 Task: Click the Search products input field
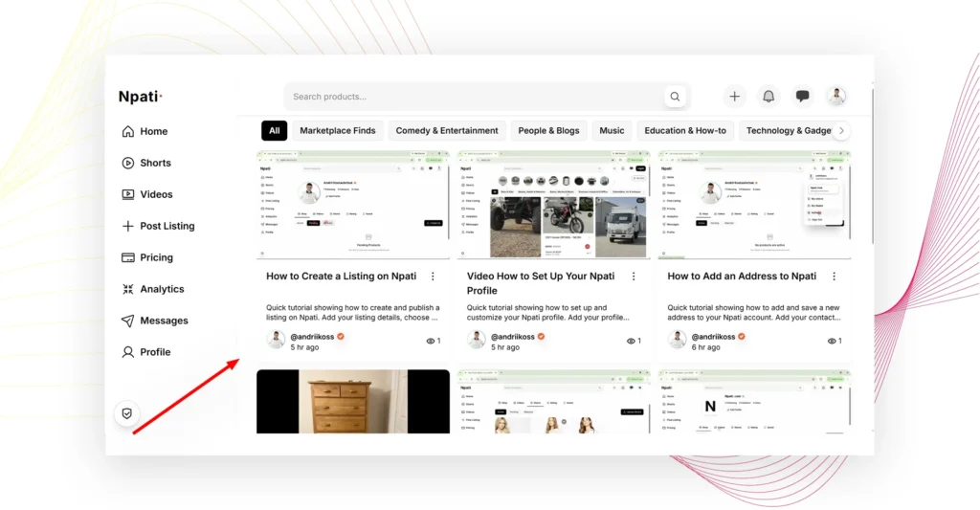[475, 97]
